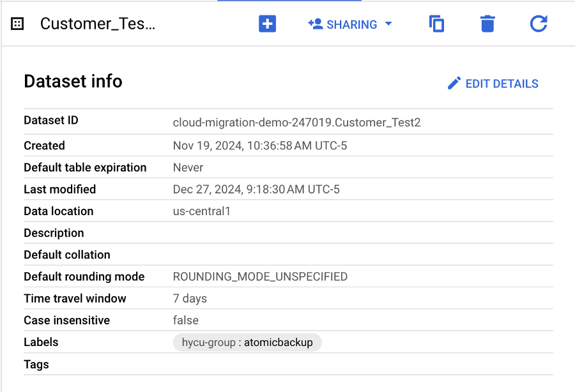Open EDIT DETAILS for the dataset

click(502, 84)
